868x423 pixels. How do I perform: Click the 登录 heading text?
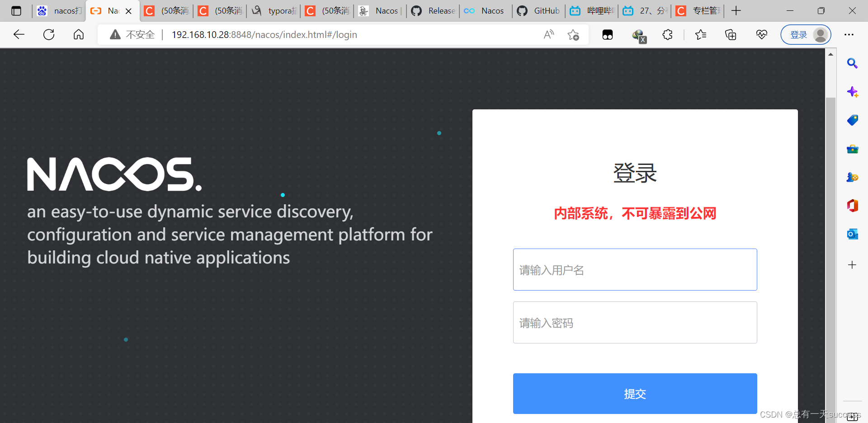point(635,173)
